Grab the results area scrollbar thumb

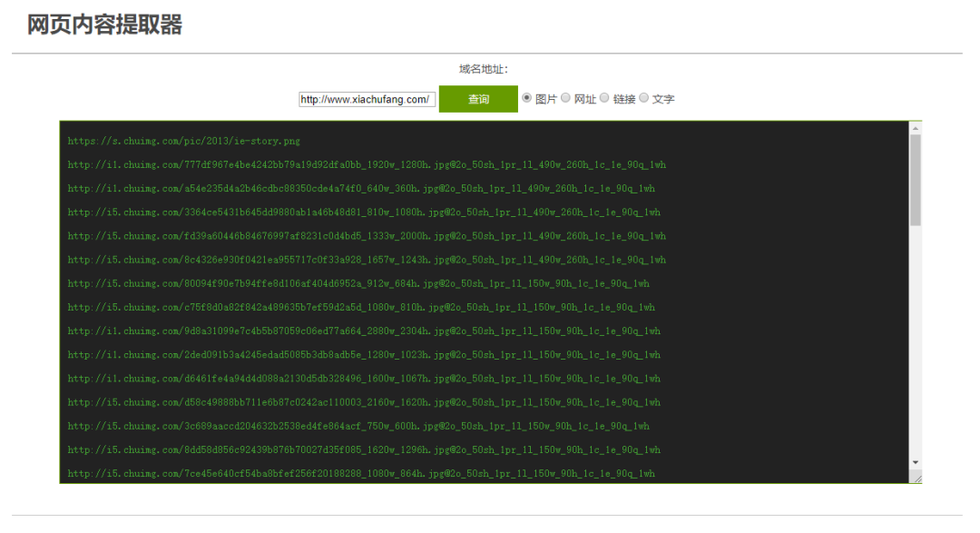[x=915, y=180]
